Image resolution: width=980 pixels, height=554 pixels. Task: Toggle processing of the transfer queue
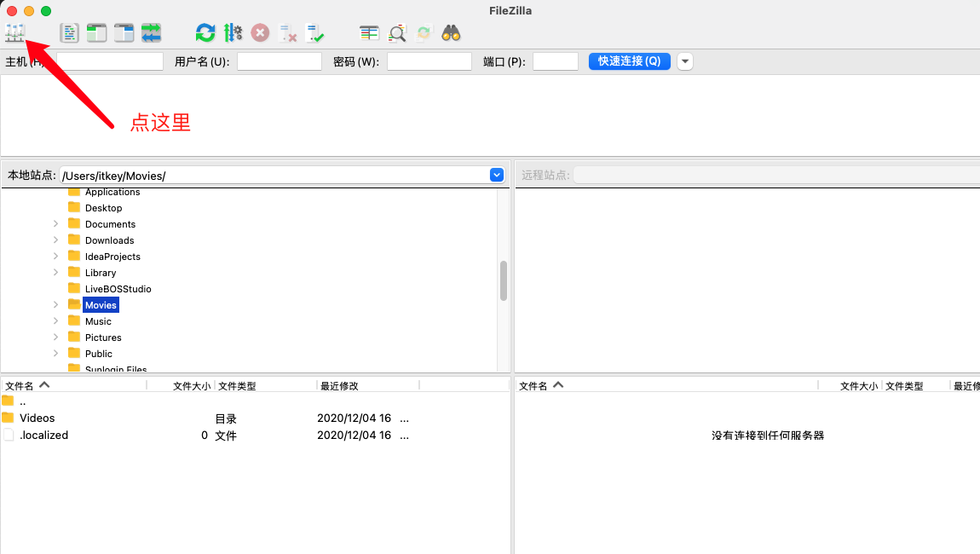coord(233,32)
